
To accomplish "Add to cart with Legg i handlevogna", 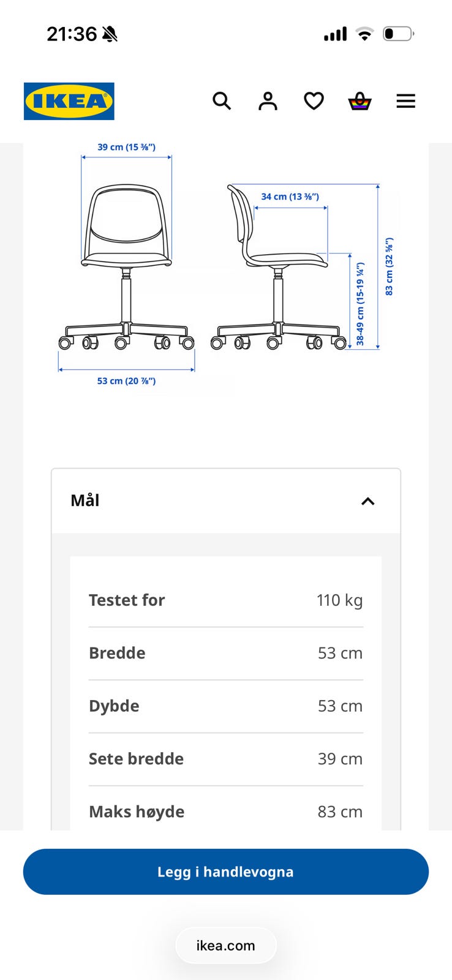I will (x=226, y=872).
